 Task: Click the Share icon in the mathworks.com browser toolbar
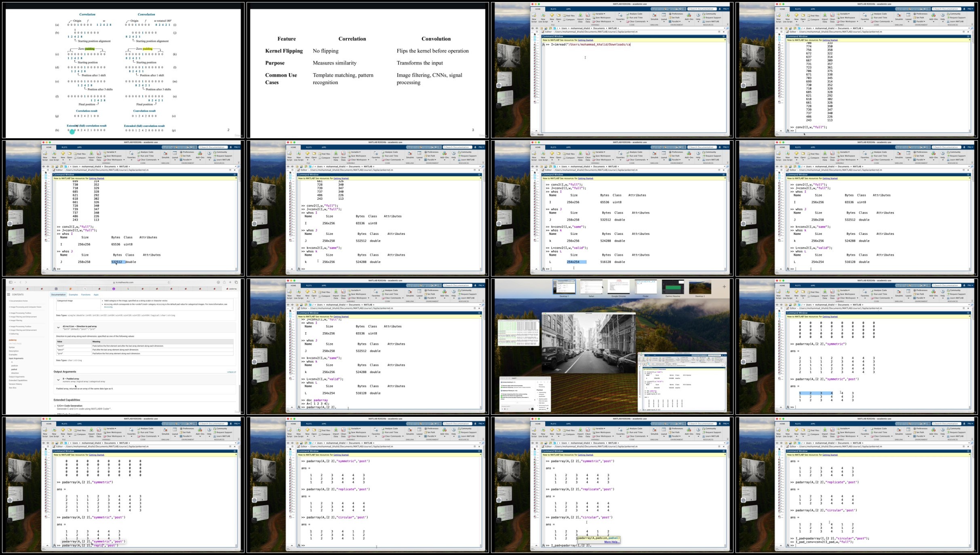224,282
